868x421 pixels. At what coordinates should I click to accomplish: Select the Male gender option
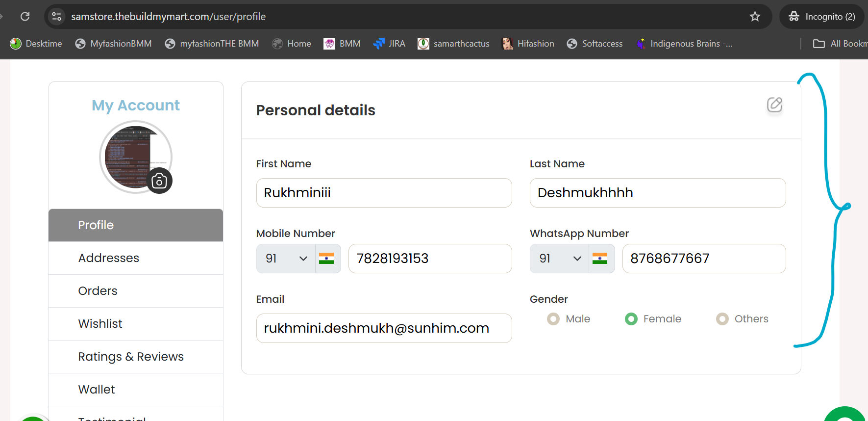pyautogui.click(x=553, y=319)
